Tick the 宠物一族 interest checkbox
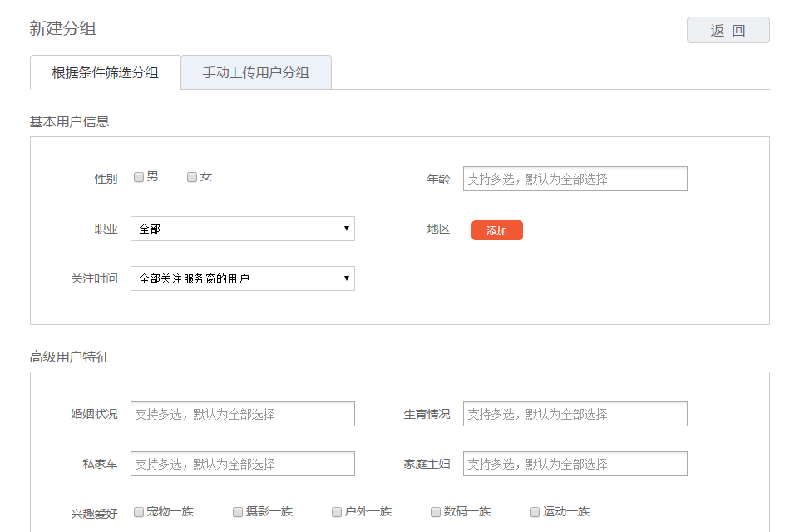The height and width of the screenshot is (532, 785). 139,512
